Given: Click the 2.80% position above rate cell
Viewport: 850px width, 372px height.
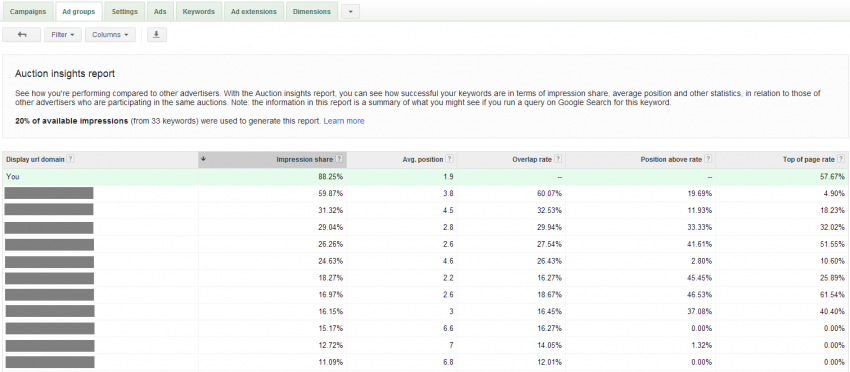Looking at the screenshot, I should click(x=701, y=261).
